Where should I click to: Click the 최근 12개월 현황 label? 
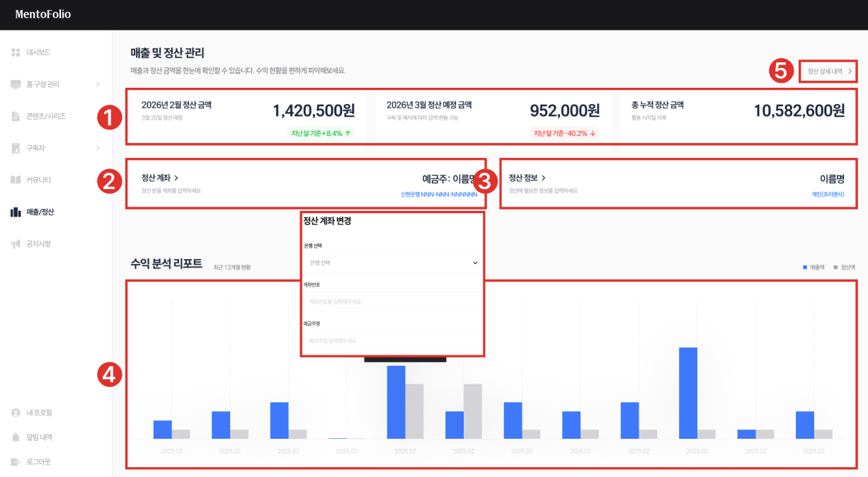pyautogui.click(x=232, y=268)
